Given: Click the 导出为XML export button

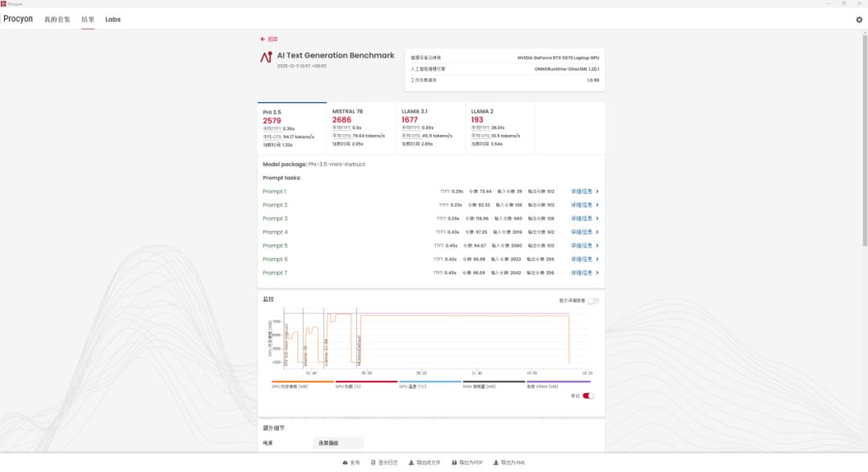Looking at the screenshot, I should click(x=510, y=462).
